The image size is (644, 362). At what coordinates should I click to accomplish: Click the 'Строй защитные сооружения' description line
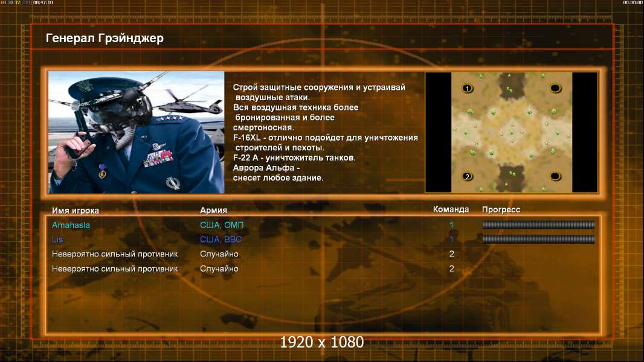click(x=319, y=87)
